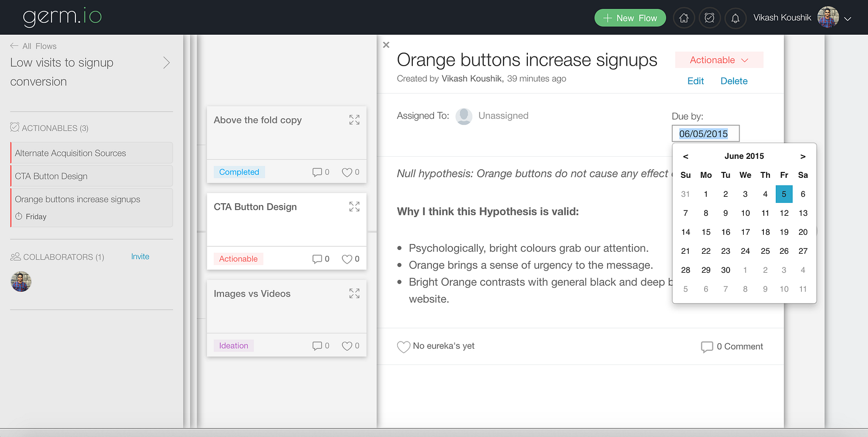This screenshot has width=868, height=437.
Task: Click the Invite collaborators link
Action: coord(140,256)
